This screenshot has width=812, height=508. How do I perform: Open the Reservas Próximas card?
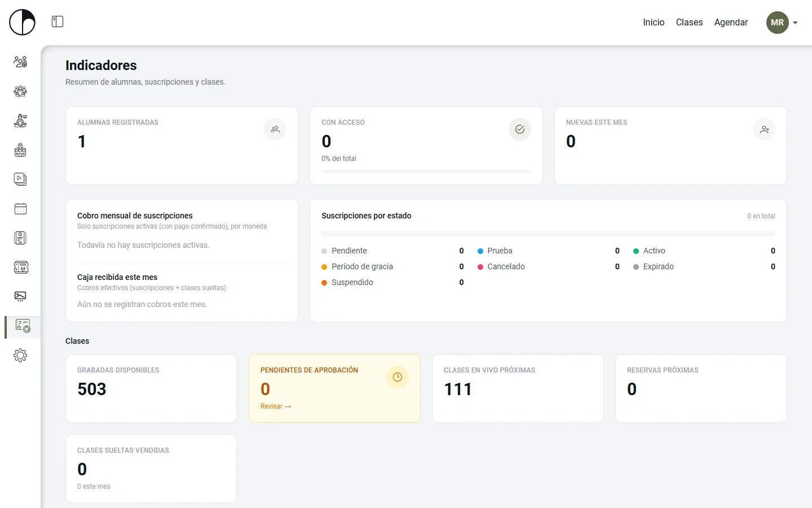701,388
